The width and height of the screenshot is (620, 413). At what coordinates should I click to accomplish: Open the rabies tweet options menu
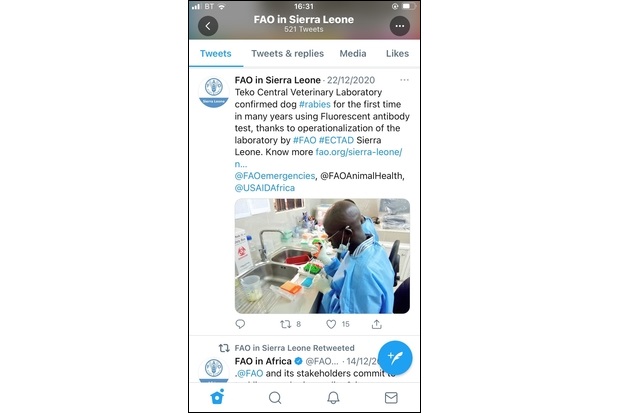pos(404,80)
